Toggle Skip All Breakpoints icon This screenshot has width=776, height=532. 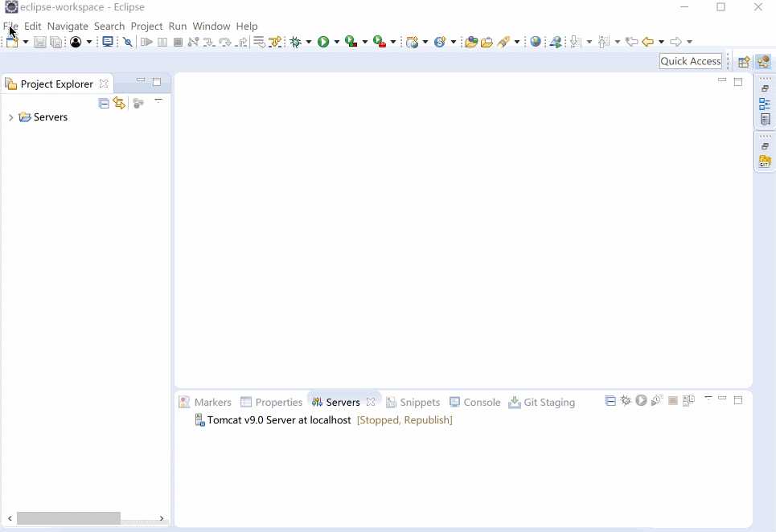coord(128,42)
